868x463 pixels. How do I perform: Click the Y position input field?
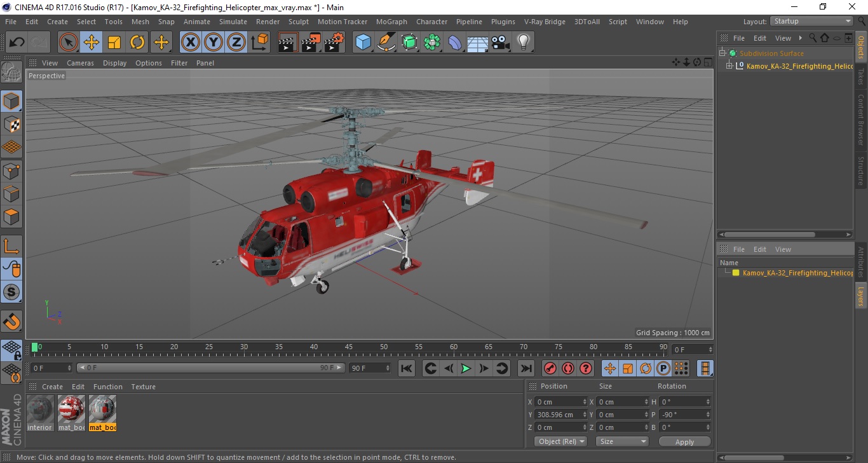562,415
